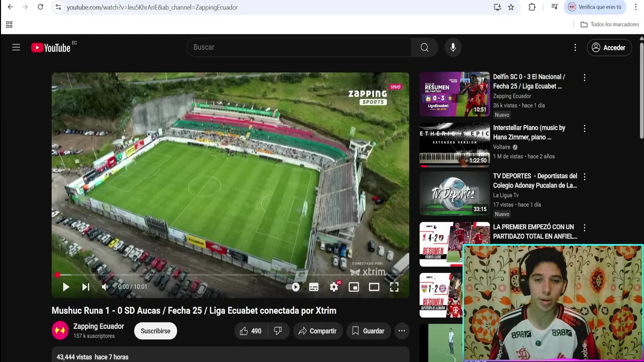Open options menu for TV DEPORTES video
This screenshot has width=644, height=362.
pos(584,176)
